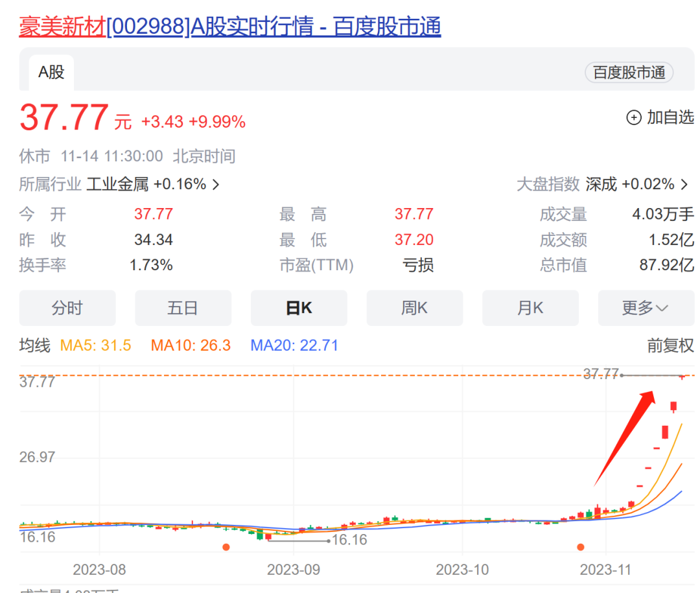Click the 最低 value 37.20
The height and width of the screenshot is (593, 700).
(414, 240)
